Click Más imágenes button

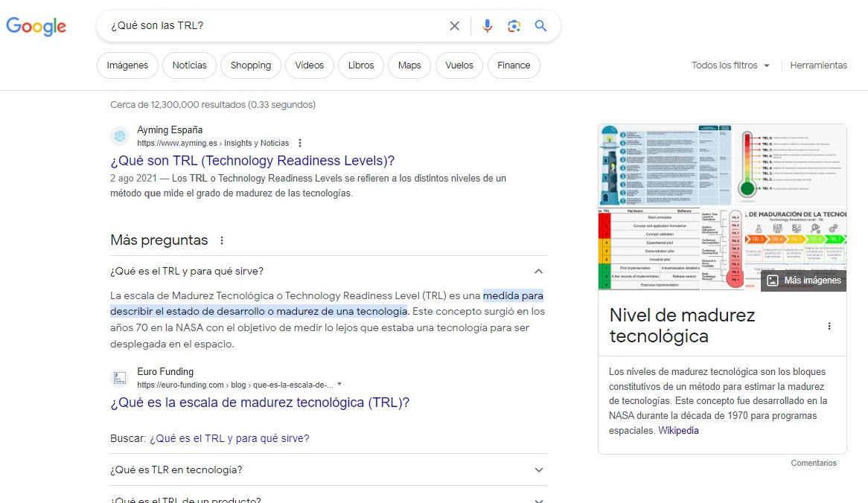coord(804,281)
